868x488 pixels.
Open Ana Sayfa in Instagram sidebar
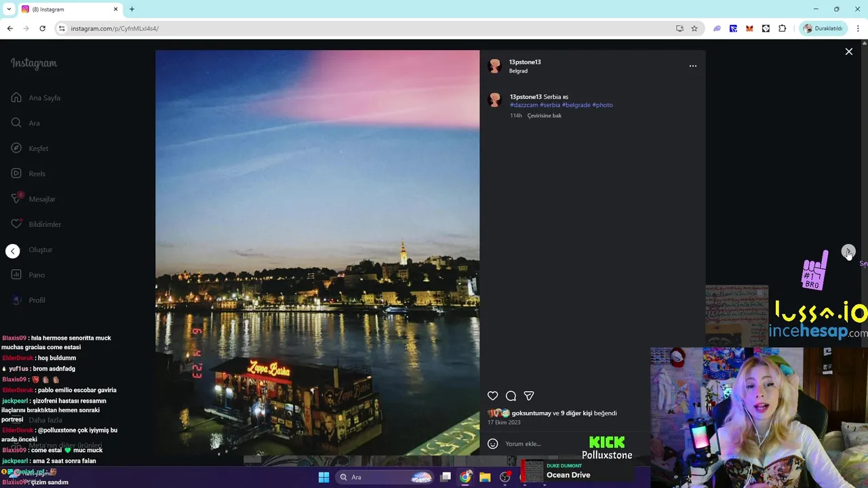coord(36,98)
